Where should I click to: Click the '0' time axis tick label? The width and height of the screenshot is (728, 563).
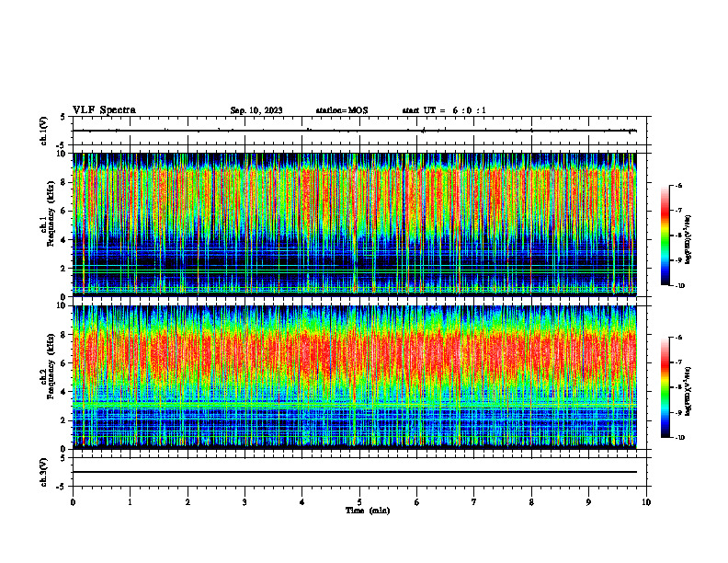pos(73,502)
